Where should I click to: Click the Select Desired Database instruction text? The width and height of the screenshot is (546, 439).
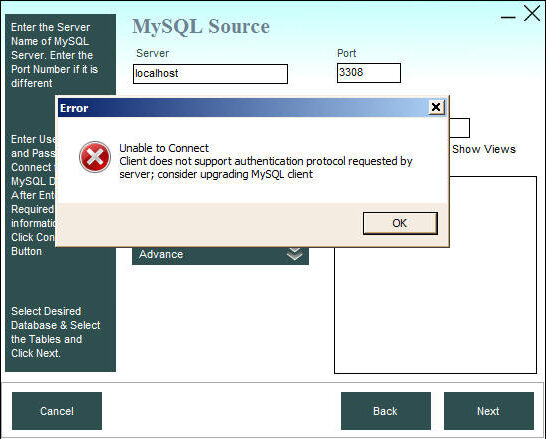(x=56, y=332)
